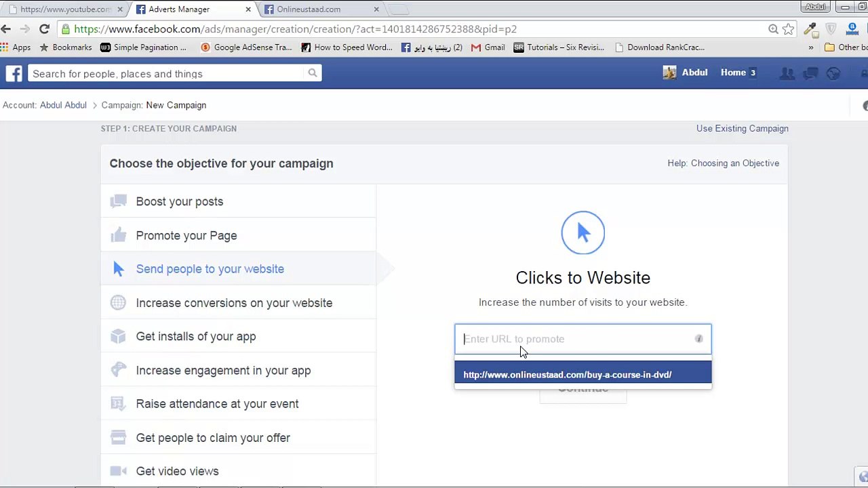Select Increase conversions on your website
The width and height of the screenshot is (868, 488).
click(x=238, y=303)
